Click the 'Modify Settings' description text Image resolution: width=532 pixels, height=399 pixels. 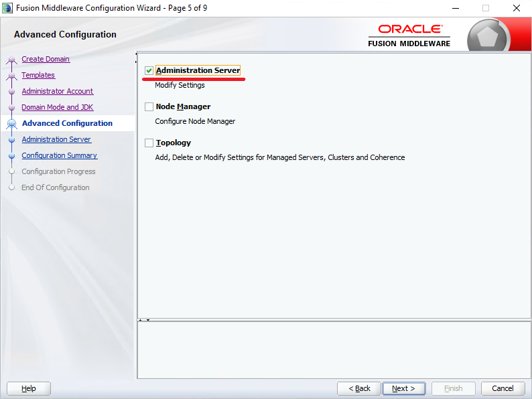[180, 85]
